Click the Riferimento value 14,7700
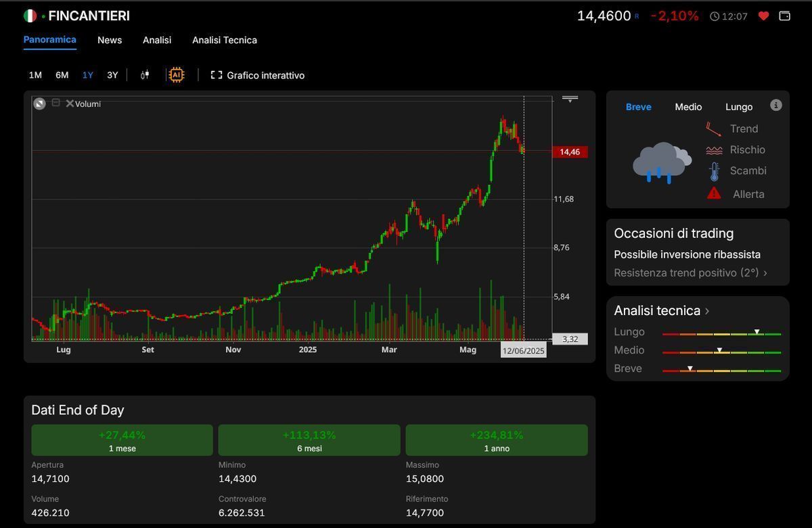The height and width of the screenshot is (528, 812). click(x=425, y=512)
